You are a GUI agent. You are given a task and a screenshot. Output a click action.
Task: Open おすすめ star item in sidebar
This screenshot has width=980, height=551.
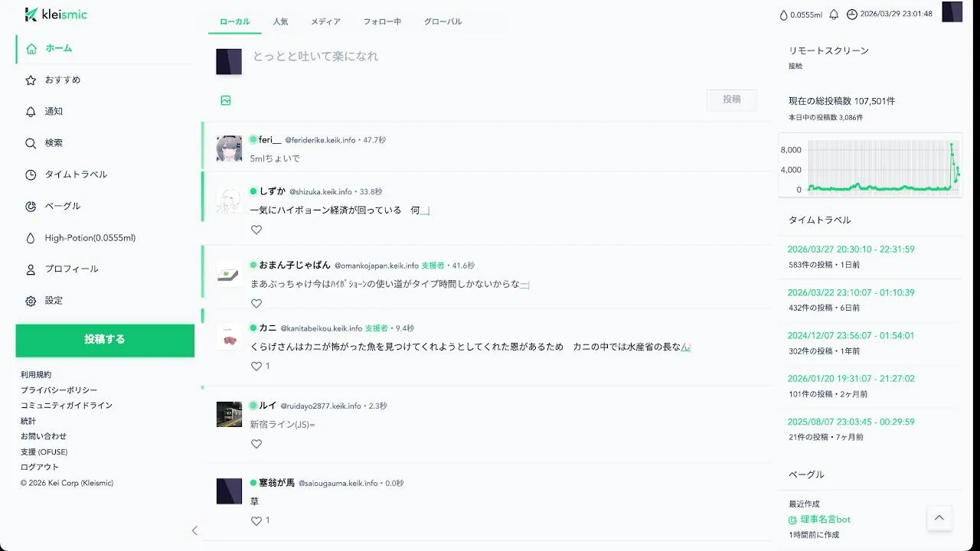[x=105, y=80]
